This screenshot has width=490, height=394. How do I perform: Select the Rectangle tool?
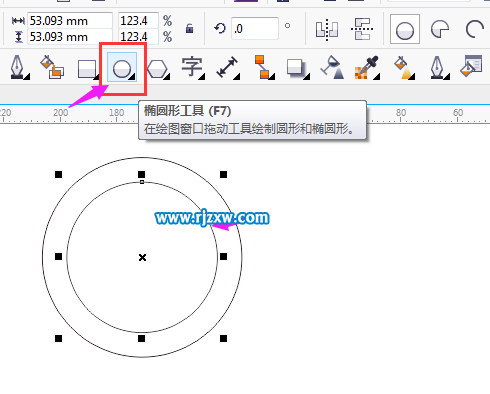pyautogui.click(x=86, y=69)
